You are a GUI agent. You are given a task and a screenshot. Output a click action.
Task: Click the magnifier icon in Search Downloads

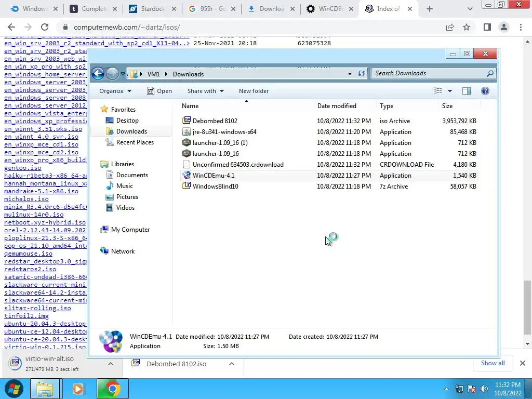[x=490, y=73]
